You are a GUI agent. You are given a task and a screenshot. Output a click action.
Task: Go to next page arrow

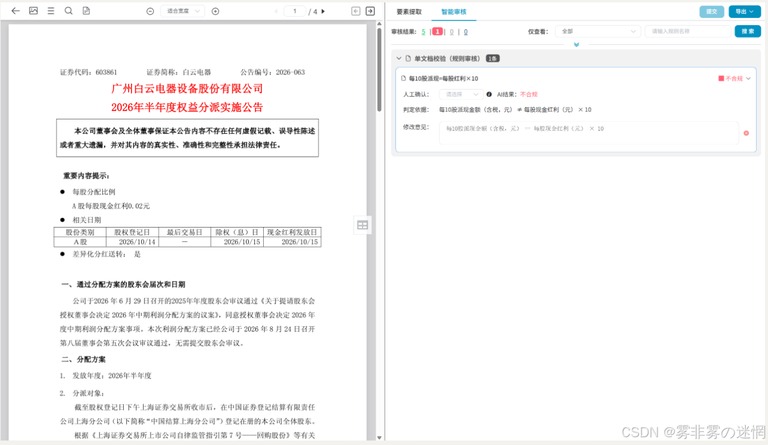pyautogui.click(x=323, y=11)
